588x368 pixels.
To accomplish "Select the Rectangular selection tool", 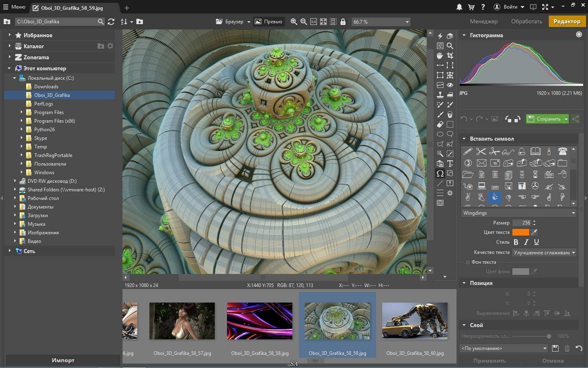I will tap(450, 124).
